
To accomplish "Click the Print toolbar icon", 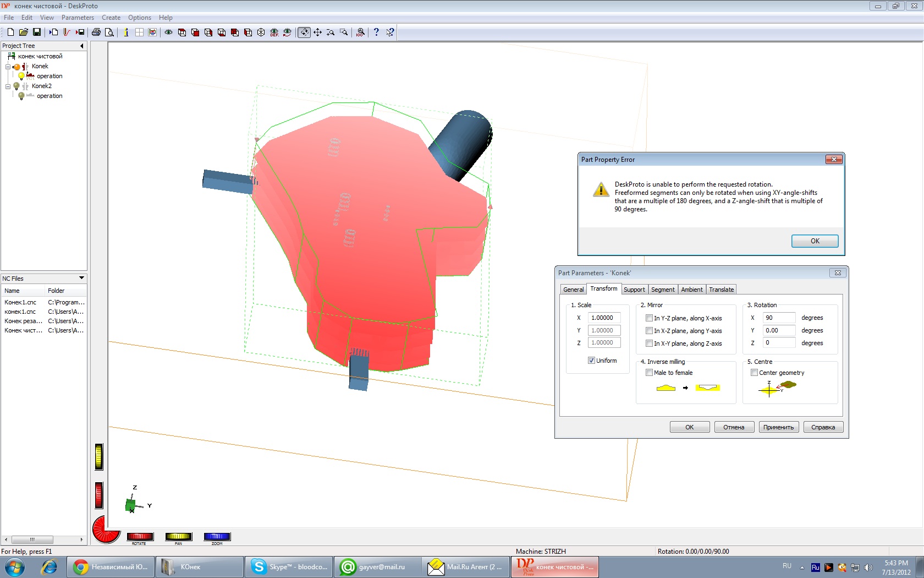I will coord(96,32).
